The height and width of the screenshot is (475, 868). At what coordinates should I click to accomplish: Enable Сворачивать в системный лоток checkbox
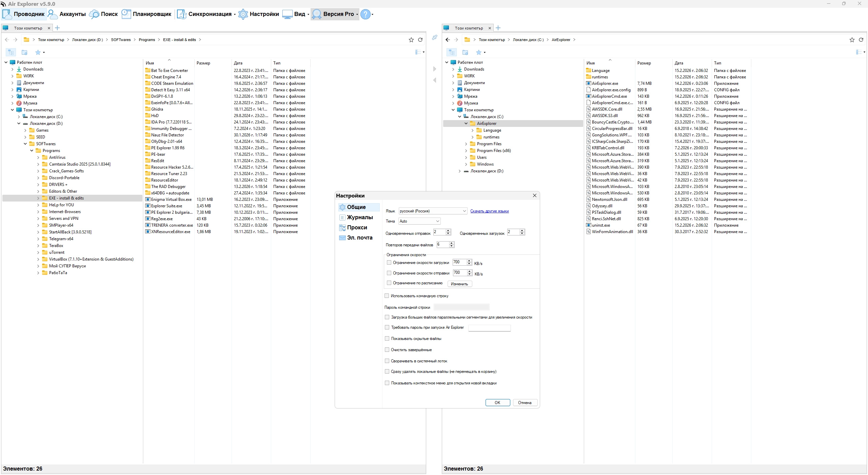coord(387,361)
